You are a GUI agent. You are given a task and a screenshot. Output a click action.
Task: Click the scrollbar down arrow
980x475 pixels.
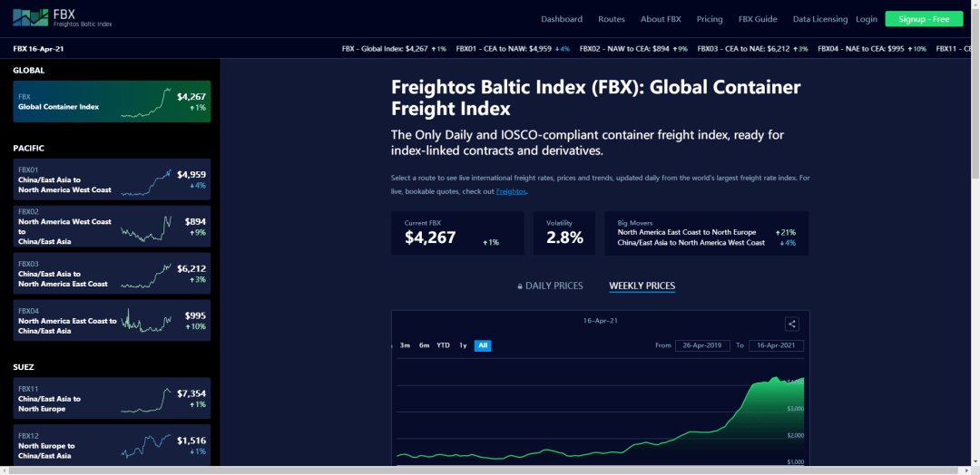(x=975, y=460)
